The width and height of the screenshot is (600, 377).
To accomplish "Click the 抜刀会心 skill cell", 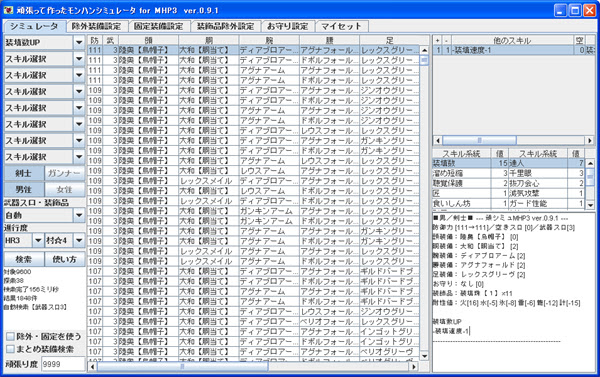I will [537, 183].
